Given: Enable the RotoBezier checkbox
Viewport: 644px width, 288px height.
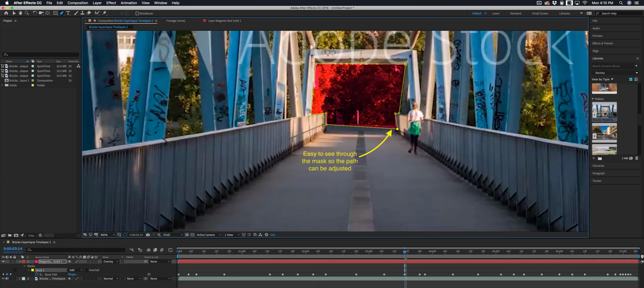Looking at the screenshot, I should click(x=137, y=13).
